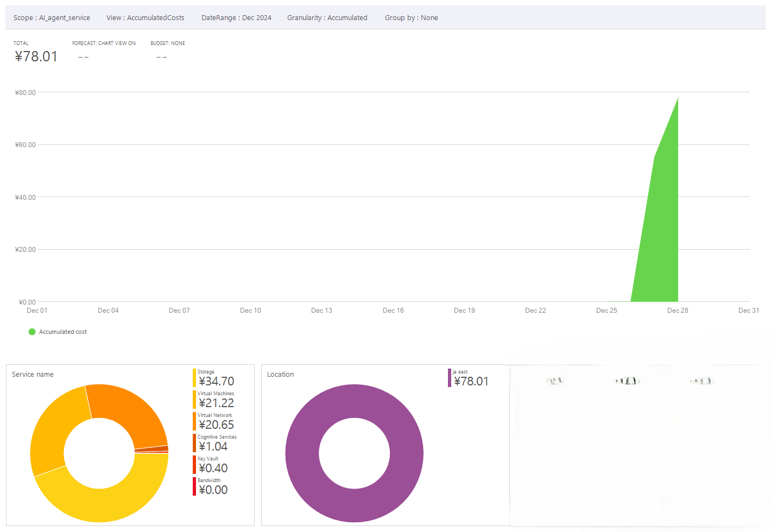Toggle the ja east location series

[x=469, y=377]
